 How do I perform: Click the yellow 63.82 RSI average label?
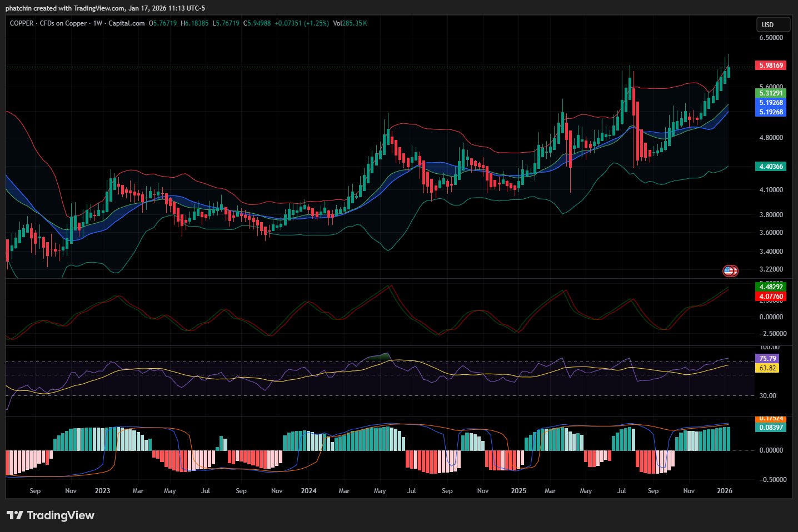coord(767,368)
